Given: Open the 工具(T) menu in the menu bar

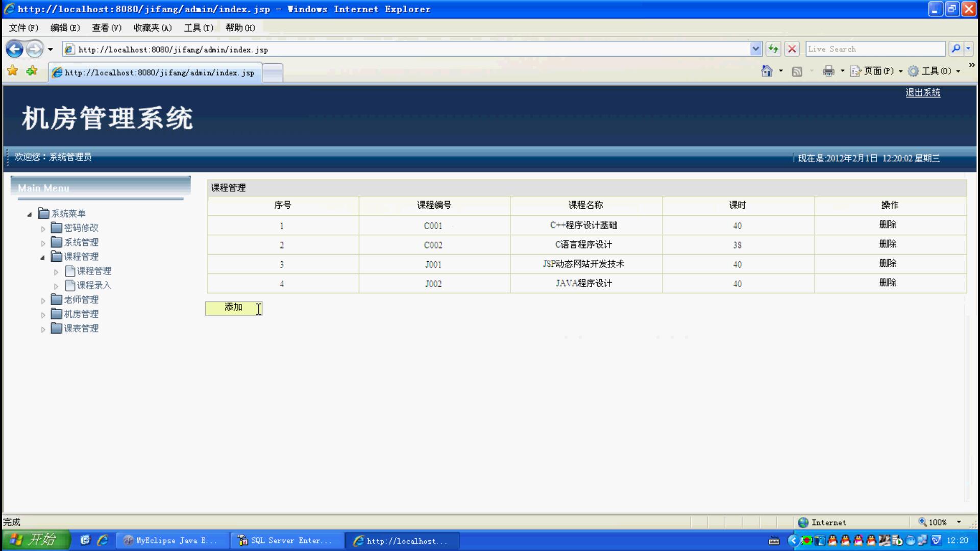Looking at the screenshot, I should (x=199, y=28).
